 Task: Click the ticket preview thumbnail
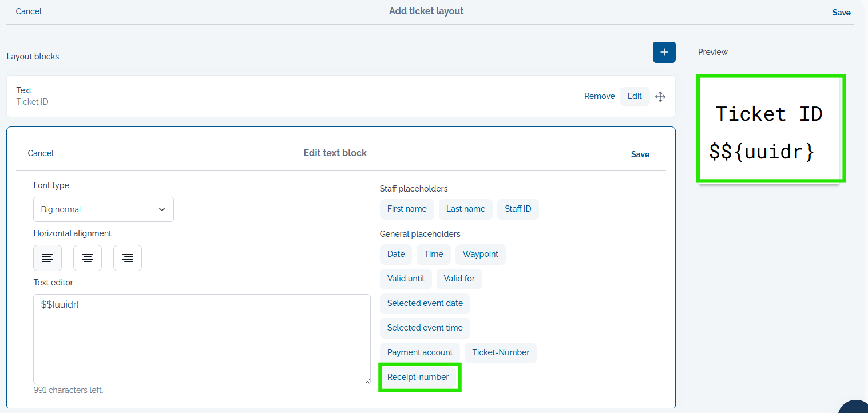(771, 129)
